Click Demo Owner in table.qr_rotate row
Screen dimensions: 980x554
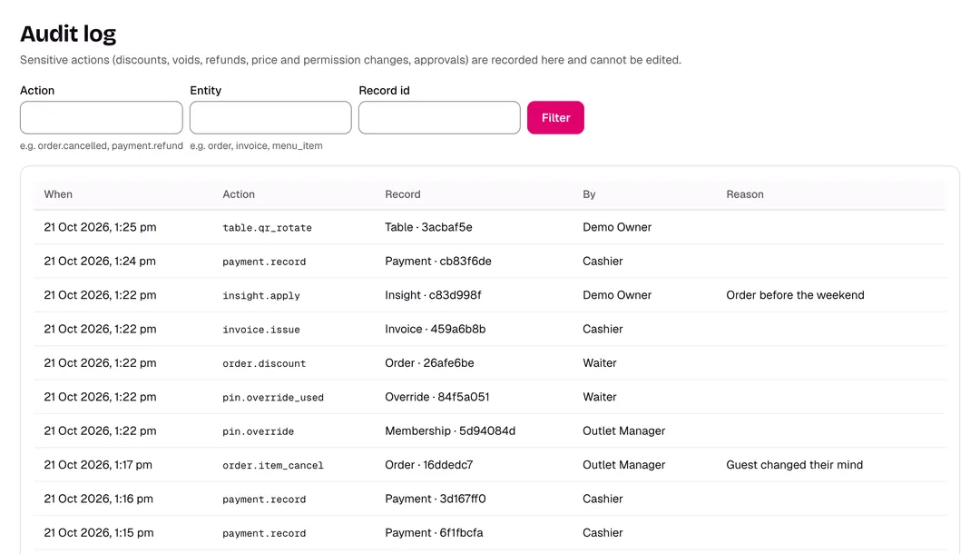(x=617, y=227)
